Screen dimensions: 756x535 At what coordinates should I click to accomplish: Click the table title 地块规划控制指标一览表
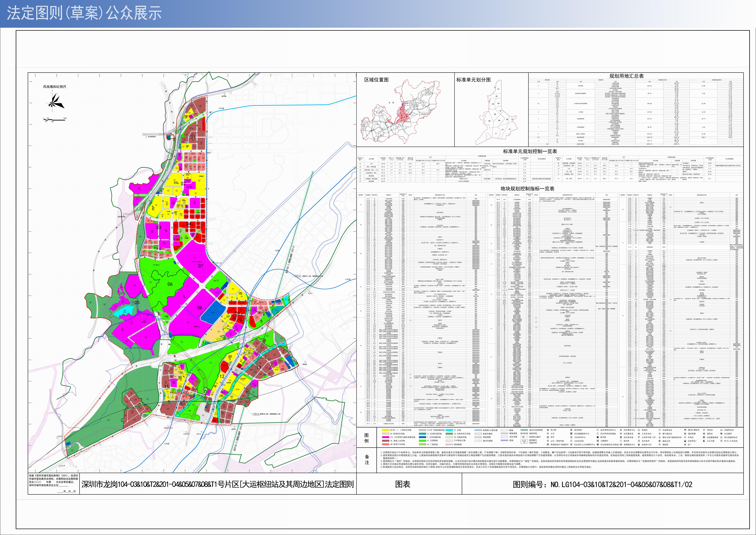527,189
